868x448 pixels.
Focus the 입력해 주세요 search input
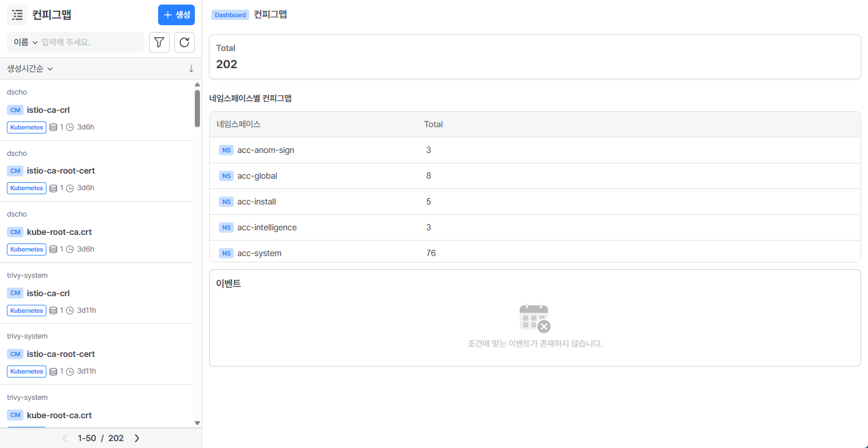pos(91,42)
